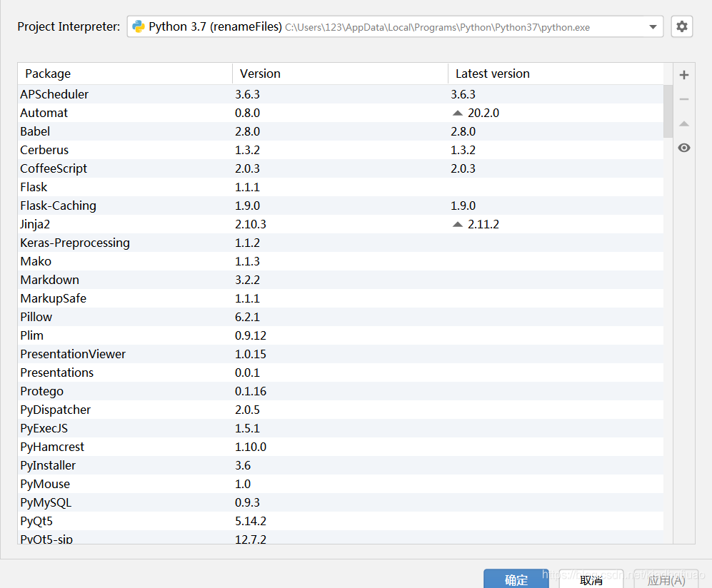Select the PyExecJS package row
Viewport: 712px width, 588px height.
point(341,429)
